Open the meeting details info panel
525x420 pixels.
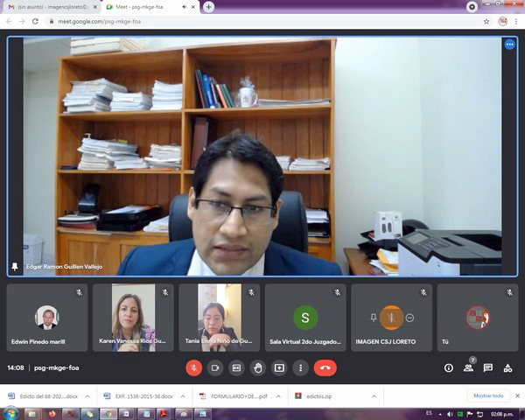point(449,367)
